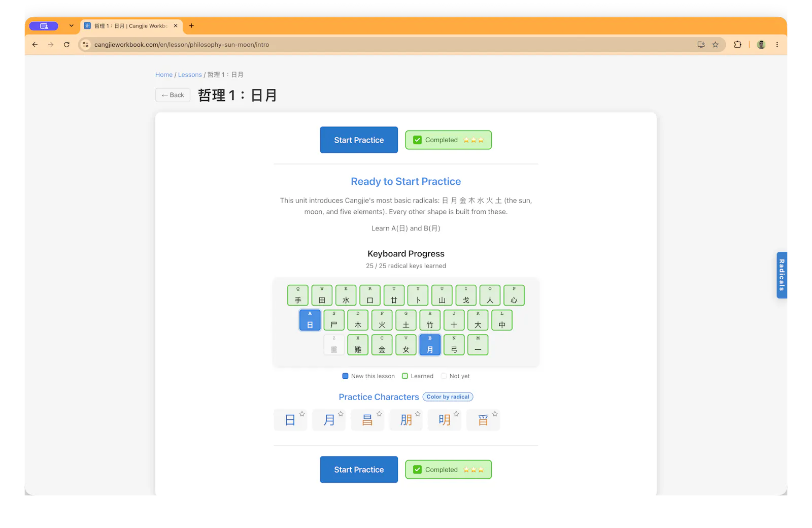This screenshot has height=528, width=812.
Task: Click the greyed-out Z 重 key
Action: click(x=334, y=345)
